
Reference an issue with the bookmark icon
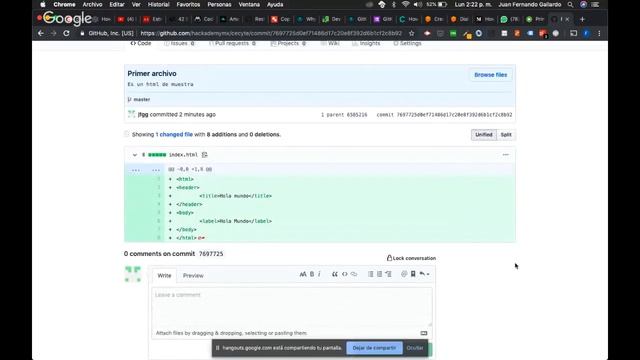[x=413, y=274]
